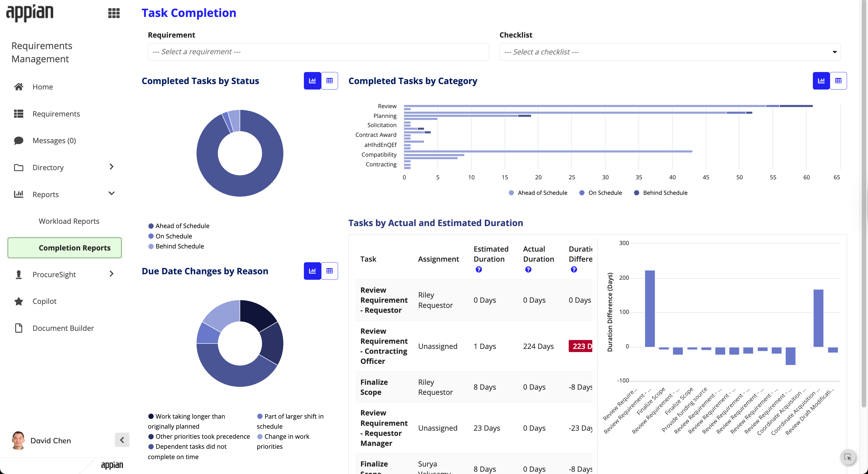
Task: Click the red 223 Days difference badge
Action: (x=580, y=346)
